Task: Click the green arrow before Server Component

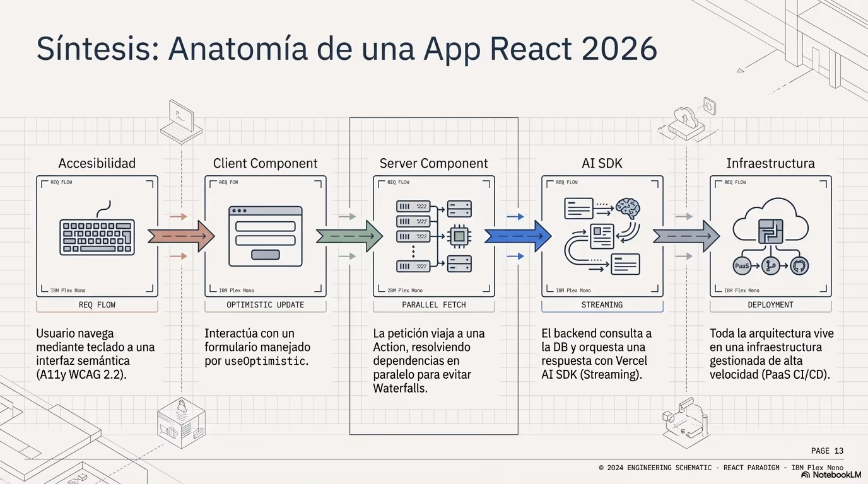Action: 349,236
